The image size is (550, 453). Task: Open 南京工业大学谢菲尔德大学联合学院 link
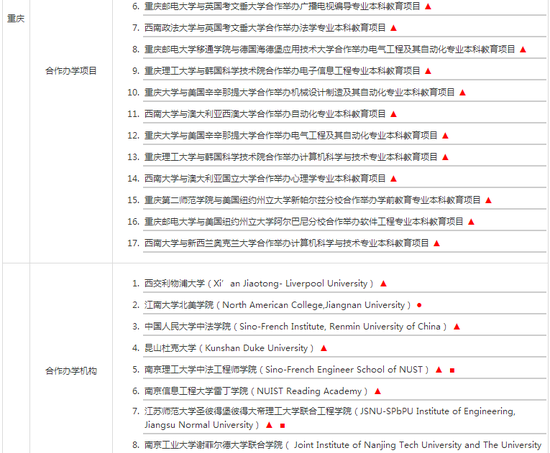[x=343, y=445]
